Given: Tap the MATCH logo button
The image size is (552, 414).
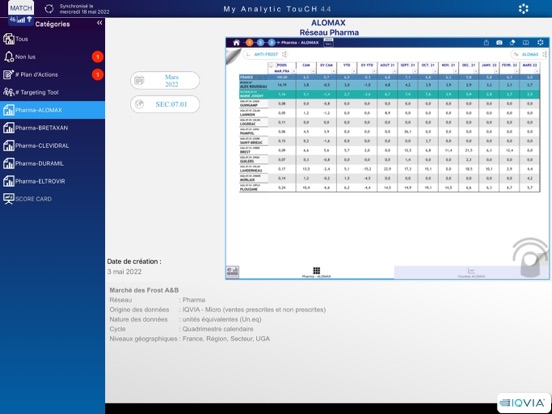Looking at the screenshot, I should pyautogui.click(x=21, y=8).
